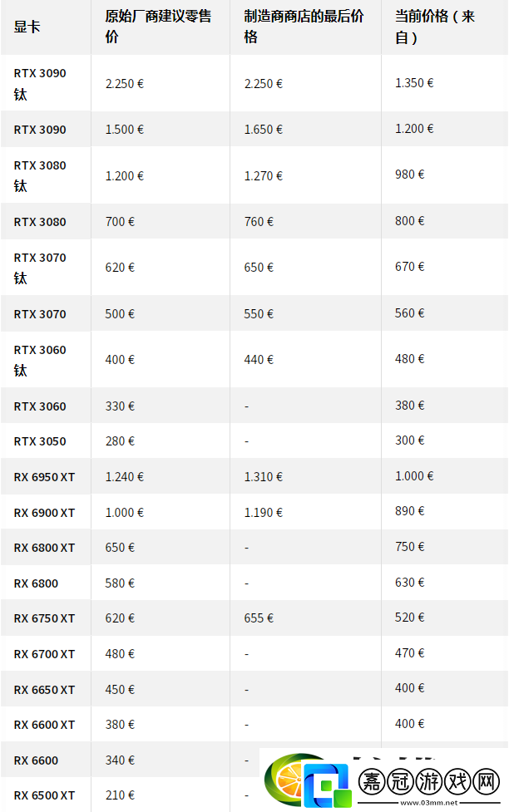The width and height of the screenshot is (509, 812).
Task: Select the 1.350 € current price cell
Action: (414, 83)
